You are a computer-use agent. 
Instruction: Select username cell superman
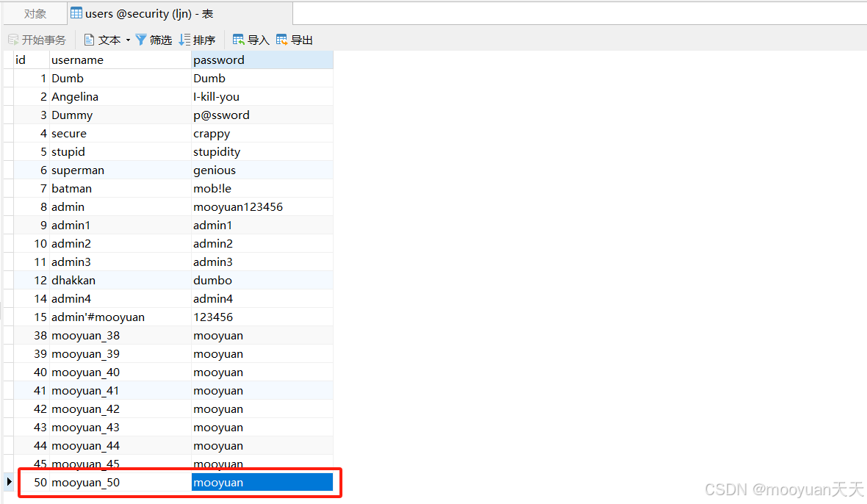click(x=120, y=170)
